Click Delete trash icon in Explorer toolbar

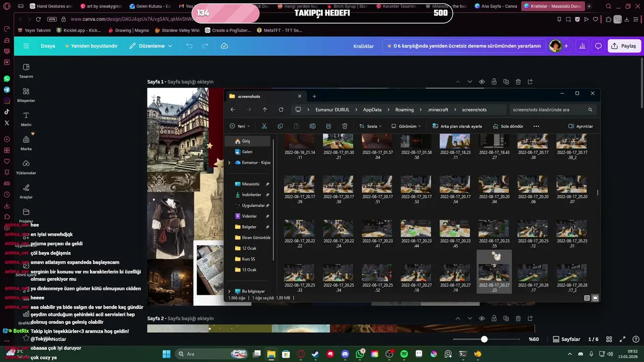coord(345,126)
